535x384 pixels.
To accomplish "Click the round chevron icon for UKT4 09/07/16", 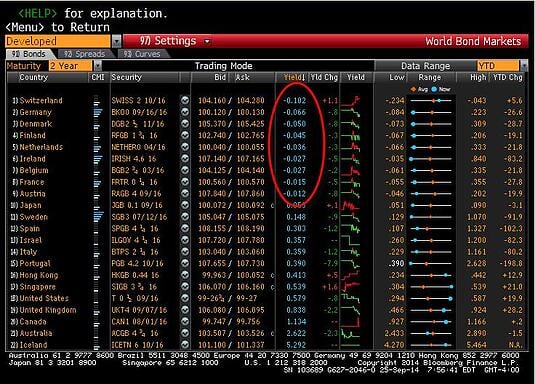I will 185,310.
